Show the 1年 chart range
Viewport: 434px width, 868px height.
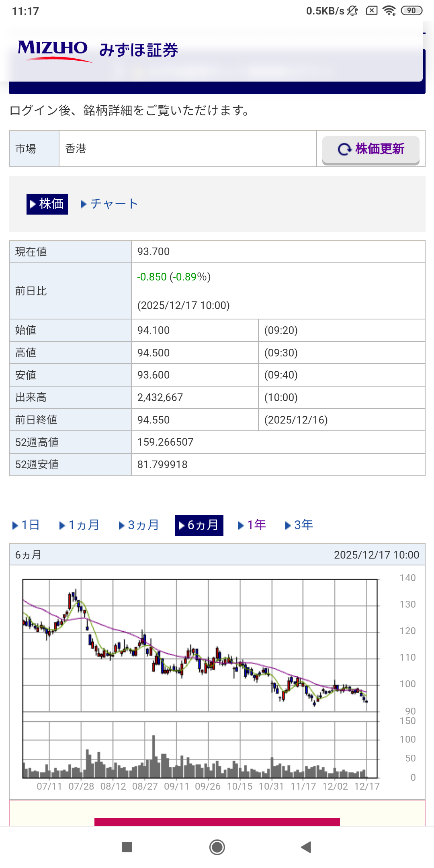(x=252, y=525)
